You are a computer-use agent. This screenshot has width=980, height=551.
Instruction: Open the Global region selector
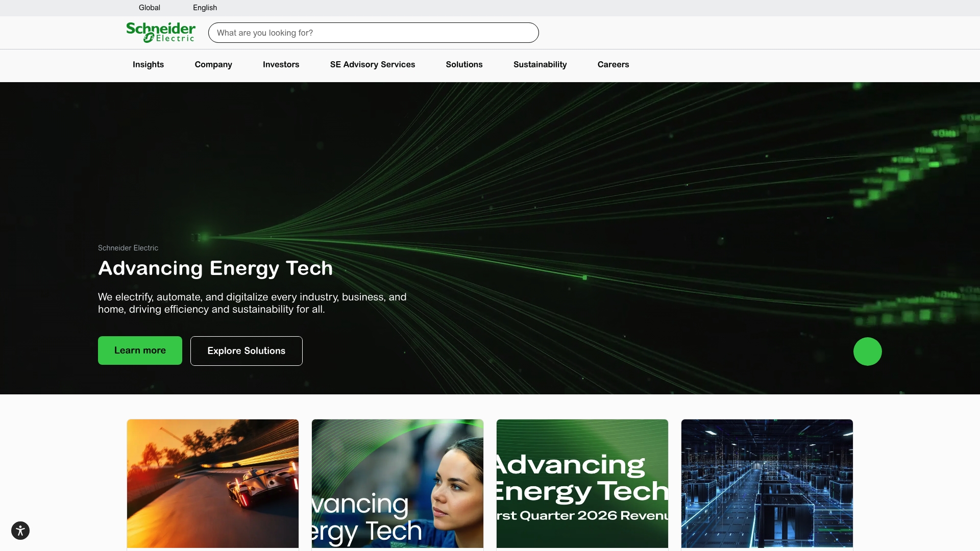click(x=150, y=8)
